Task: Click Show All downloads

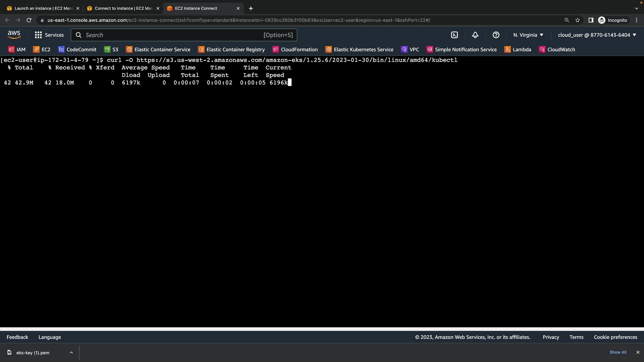Action: click(x=618, y=352)
